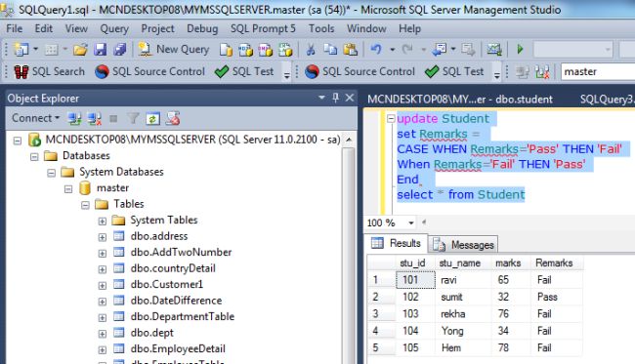Open the SQL Prompt 5 menu
This screenshot has width=635, height=364.
(x=263, y=28)
